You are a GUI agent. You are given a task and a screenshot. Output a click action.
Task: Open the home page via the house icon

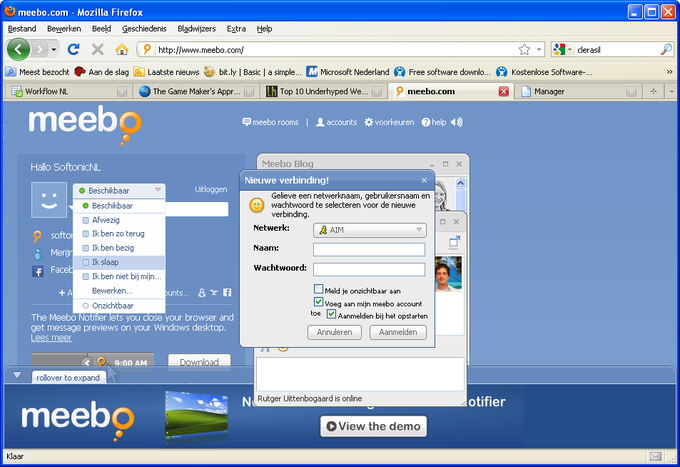[x=122, y=49]
